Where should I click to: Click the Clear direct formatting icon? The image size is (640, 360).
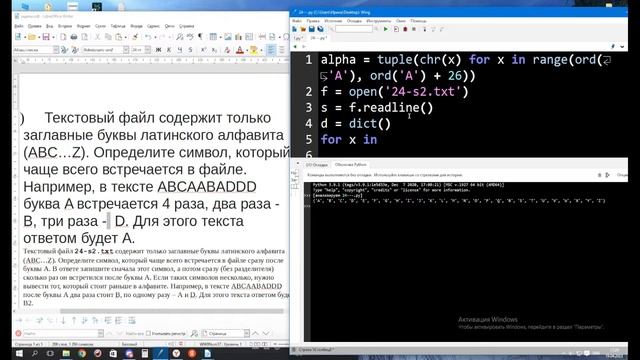click(227, 50)
